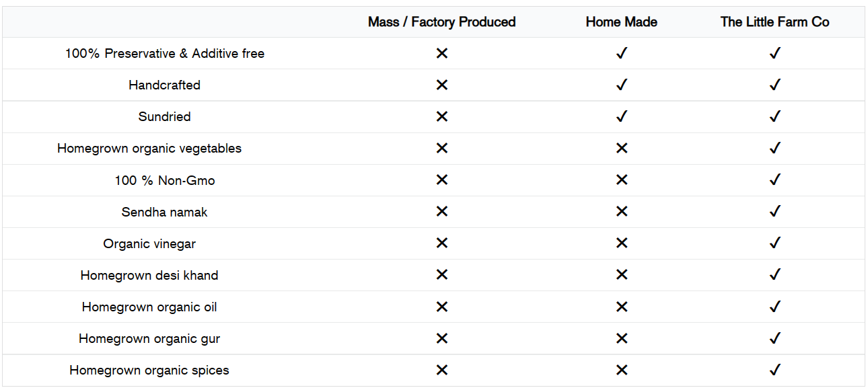868x390 pixels.
Task: Click the Handcrafted row label
Action: point(165,85)
